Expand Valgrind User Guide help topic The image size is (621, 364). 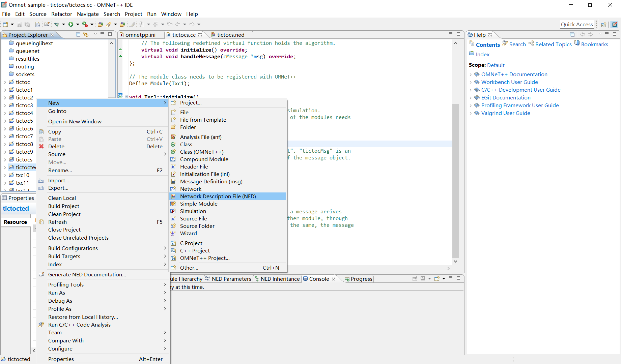pos(471,113)
